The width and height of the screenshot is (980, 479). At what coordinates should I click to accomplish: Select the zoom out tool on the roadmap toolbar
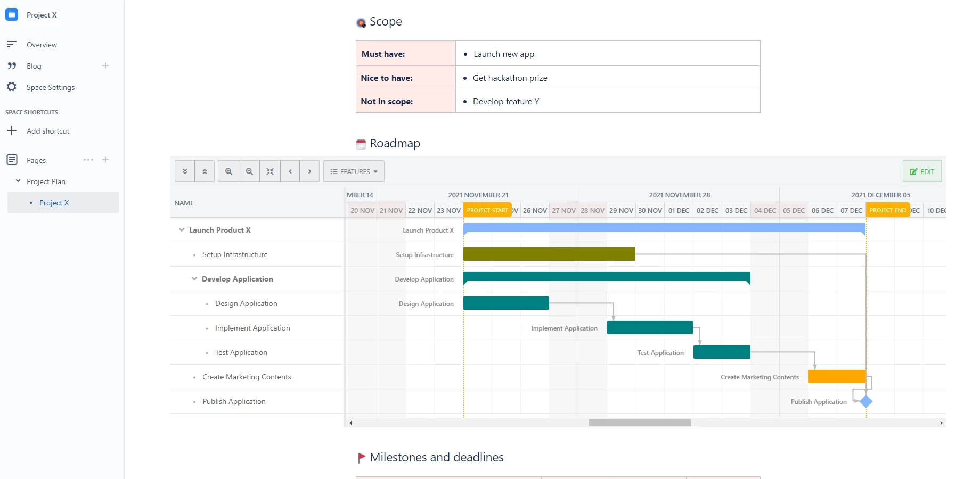pos(249,171)
